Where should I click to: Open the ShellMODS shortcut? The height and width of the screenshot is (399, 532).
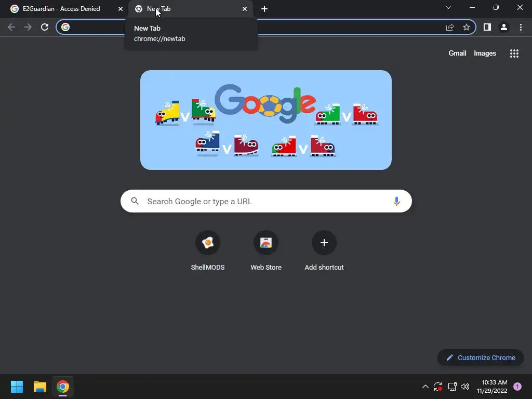coord(208,250)
